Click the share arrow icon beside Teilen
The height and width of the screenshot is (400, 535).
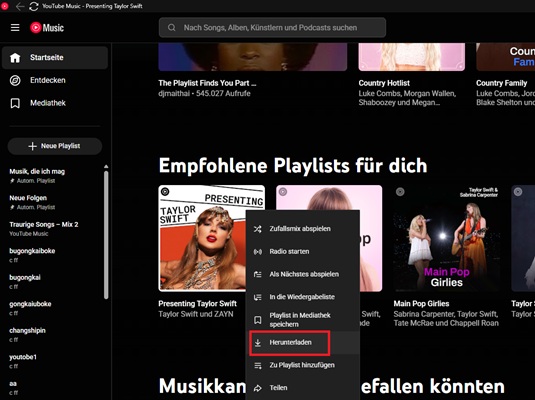[258, 388]
